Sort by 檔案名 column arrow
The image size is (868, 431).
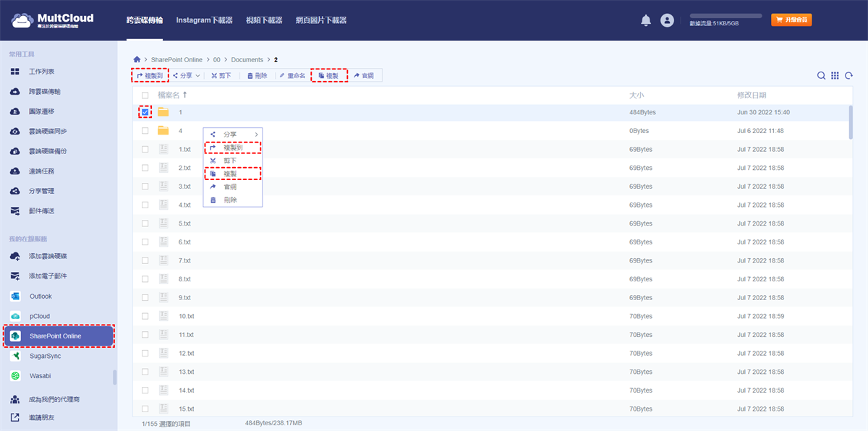tap(184, 95)
